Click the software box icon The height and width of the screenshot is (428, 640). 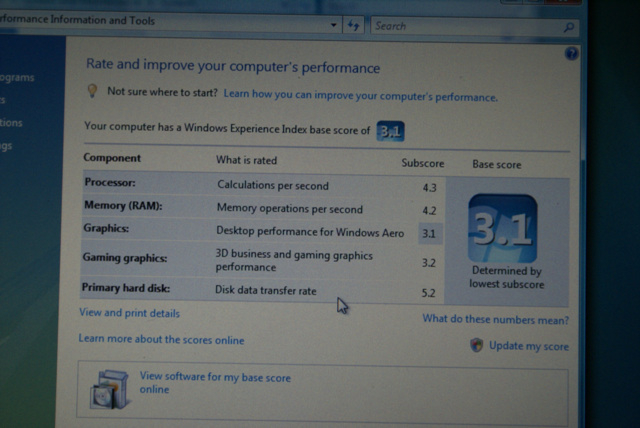pos(110,389)
